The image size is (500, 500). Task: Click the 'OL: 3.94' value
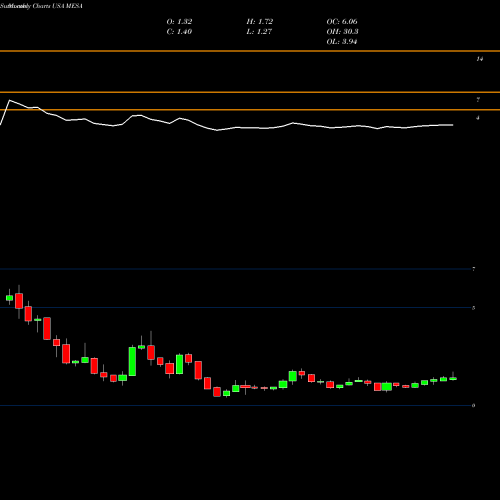click(342, 42)
